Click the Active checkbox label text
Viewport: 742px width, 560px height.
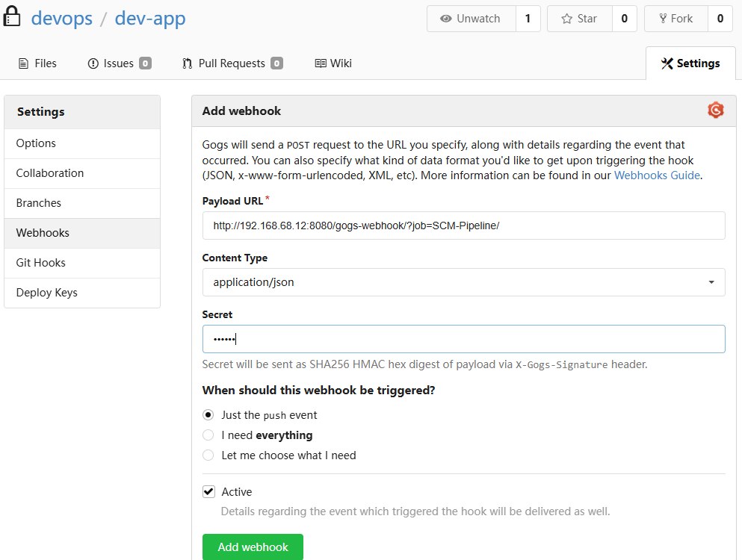point(237,492)
